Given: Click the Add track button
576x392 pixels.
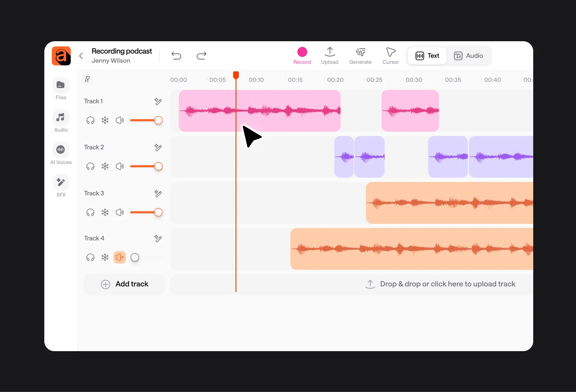Looking at the screenshot, I should coord(125,284).
